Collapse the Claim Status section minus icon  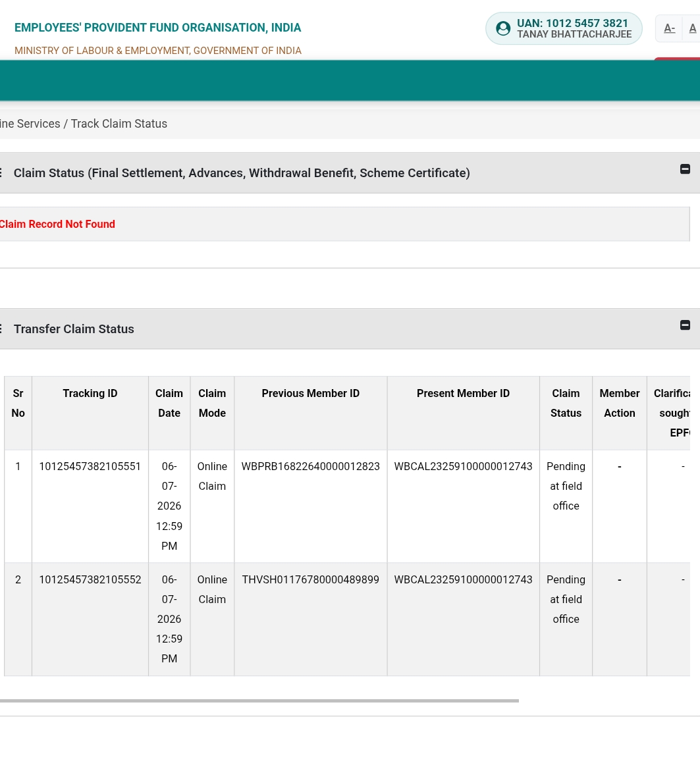685,169
